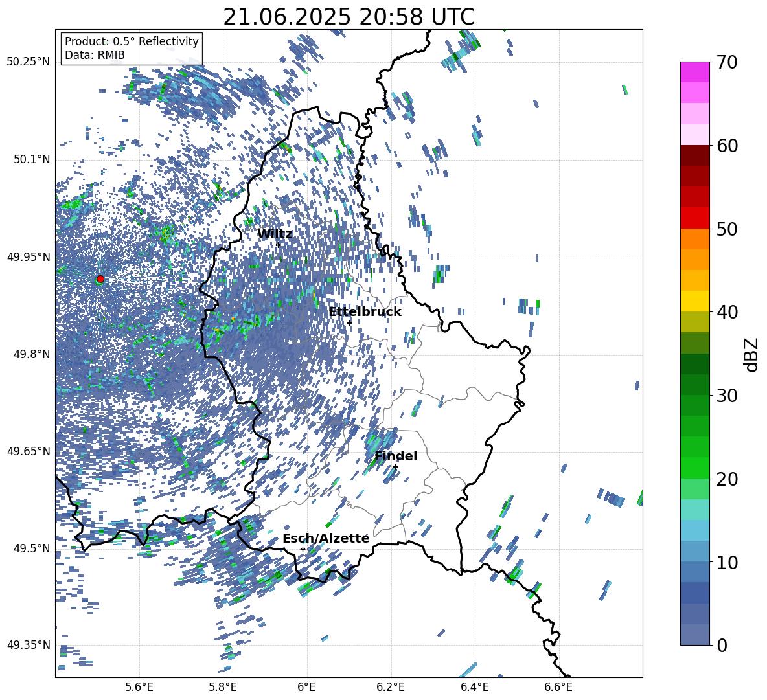The width and height of the screenshot is (767, 700).
Task: Click the Ettelbruck location cross marker
Action: coord(349,322)
